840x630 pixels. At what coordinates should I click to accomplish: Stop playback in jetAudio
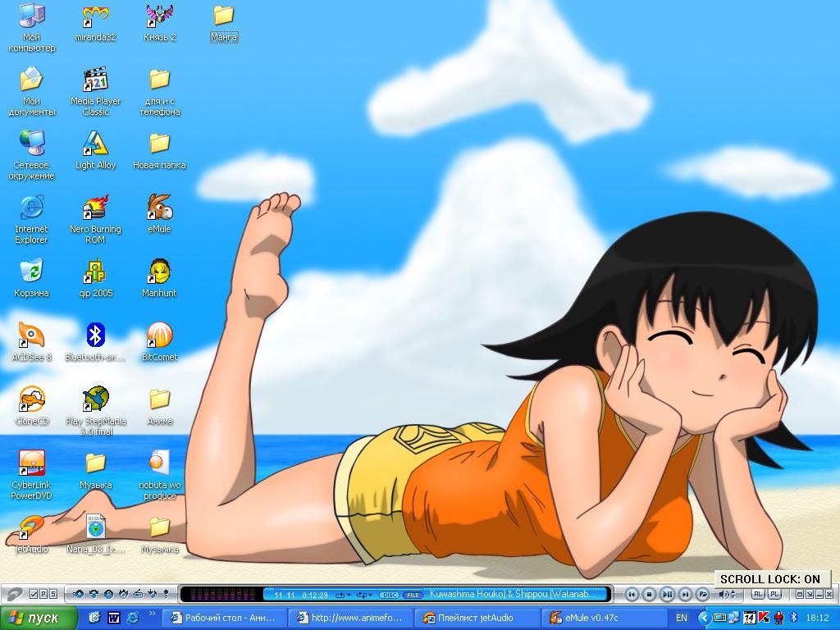(x=650, y=594)
